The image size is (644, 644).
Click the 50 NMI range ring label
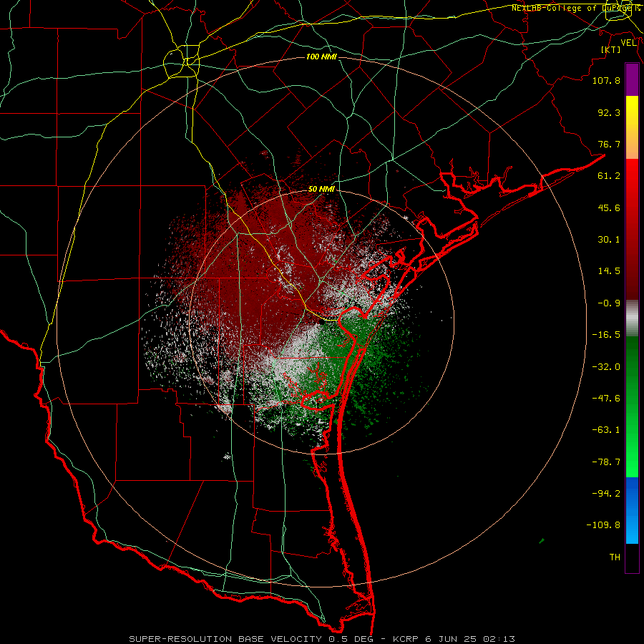tap(321, 190)
